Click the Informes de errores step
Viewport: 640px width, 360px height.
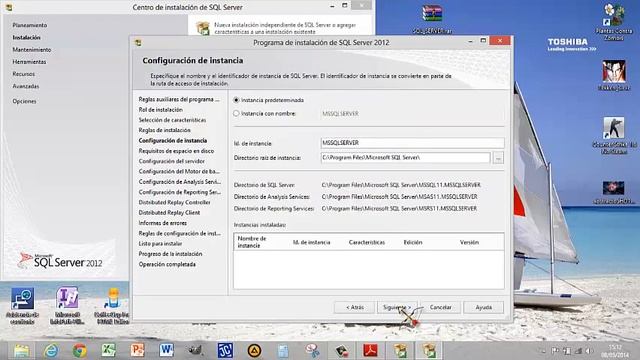click(x=163, y=223)
